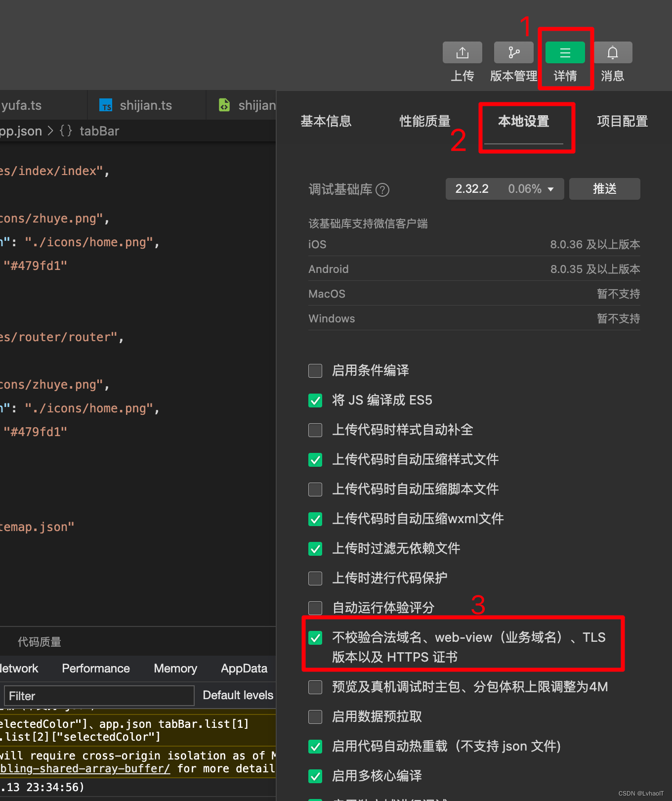Click the Android 8.0.35 及以上版本 row
The width and height of the screenshot is (672, 801).
[474, 269]
